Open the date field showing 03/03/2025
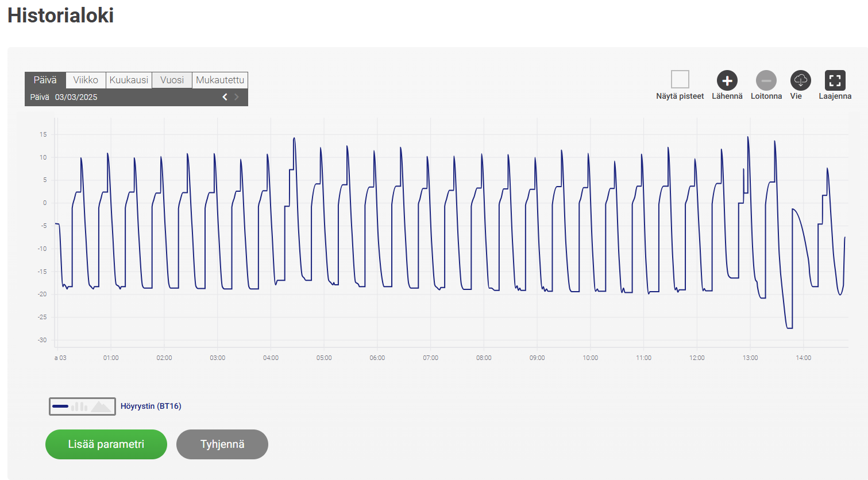Viewport: 868px width, 480px height. [x=76, y=98]
